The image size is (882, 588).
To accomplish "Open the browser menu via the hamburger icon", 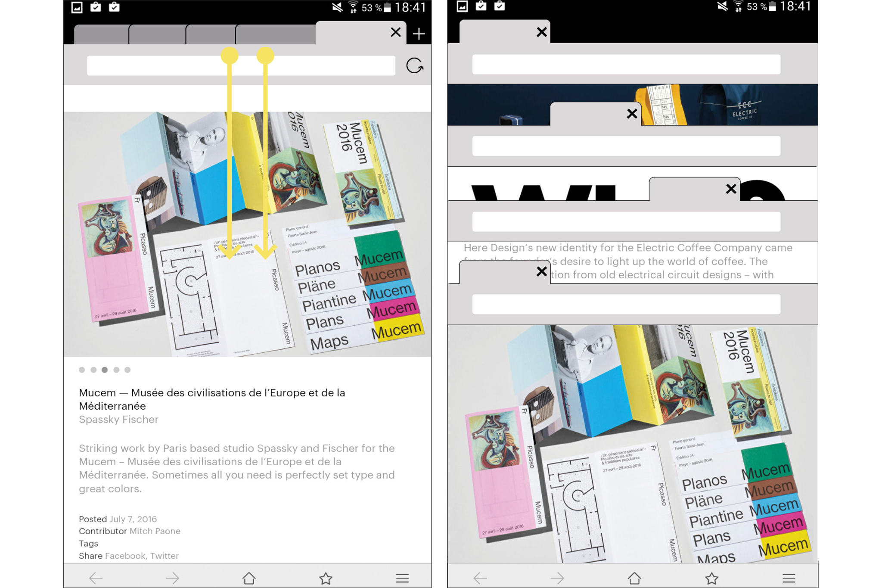I will [402, 577].
